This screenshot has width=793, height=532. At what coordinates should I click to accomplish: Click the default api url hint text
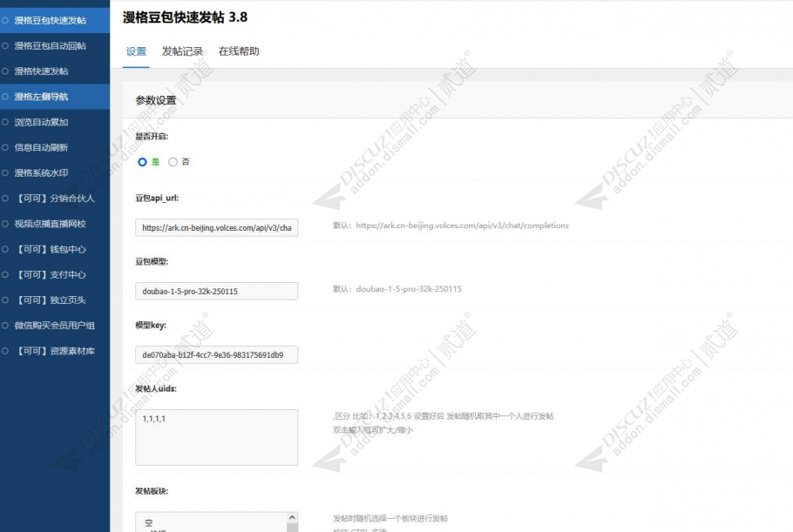click(x=451, y=226)
